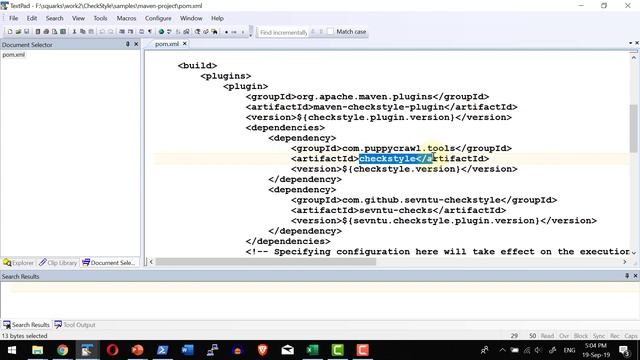Close the Document Selector panel
640x360 pixels.
136,44
